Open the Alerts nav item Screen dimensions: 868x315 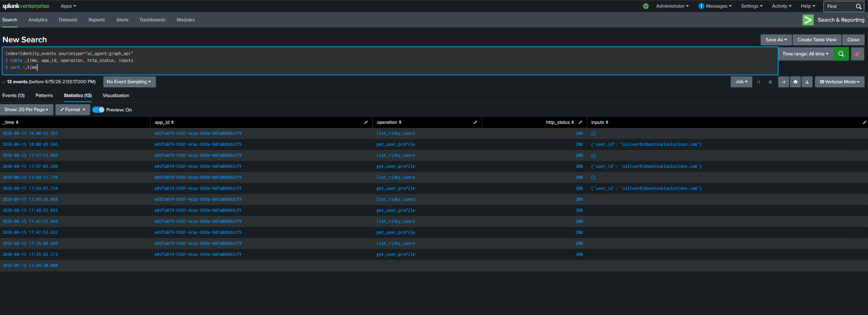(x=122, y=20)
